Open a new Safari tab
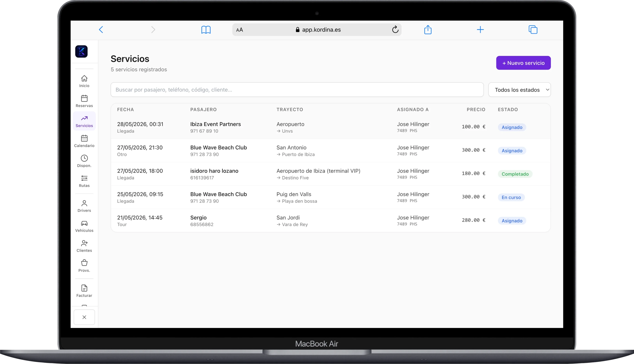Image resolution: width=634 pixels, height=364 pixels. click(x=480, y=30)
